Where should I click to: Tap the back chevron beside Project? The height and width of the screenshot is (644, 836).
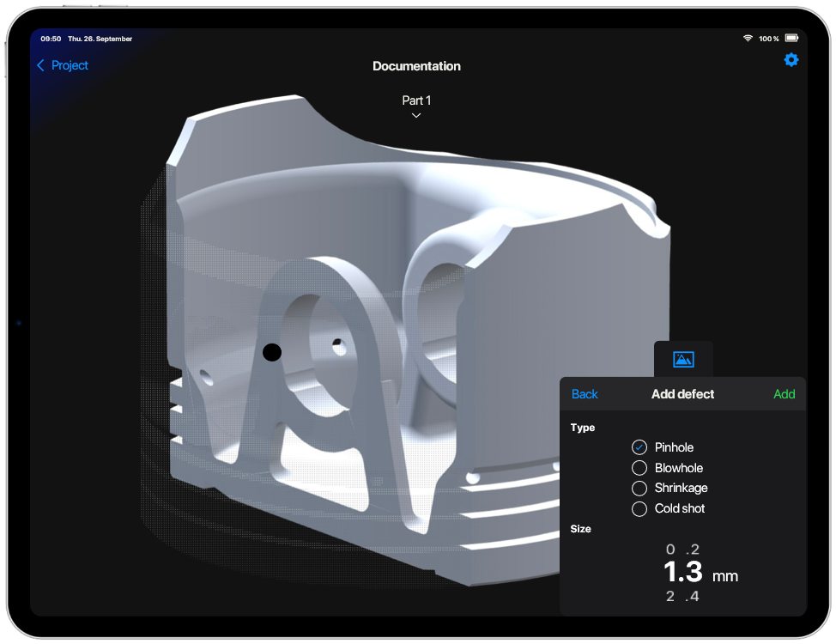tap(40, 65)
